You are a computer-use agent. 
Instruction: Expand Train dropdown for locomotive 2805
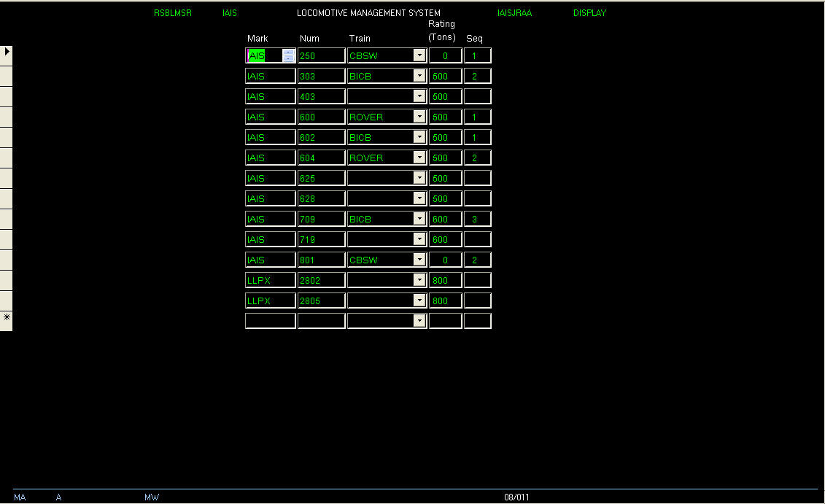pyautogui.click(x=419, y=301)
